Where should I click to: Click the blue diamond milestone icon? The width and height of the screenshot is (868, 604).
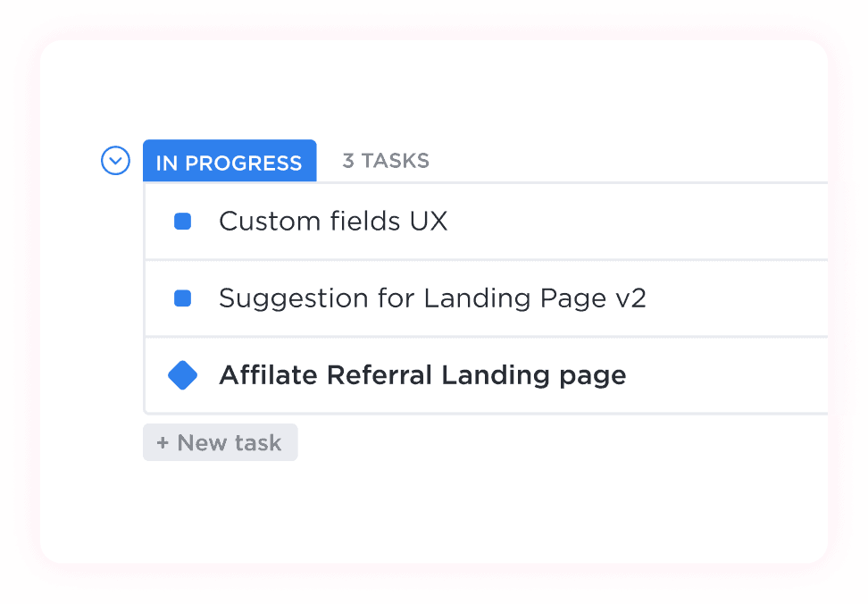click(183, 375)
